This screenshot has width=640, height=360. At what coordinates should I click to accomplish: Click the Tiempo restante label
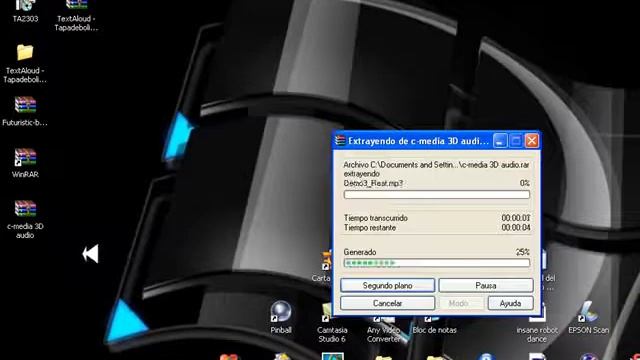(x=370, y=228)
